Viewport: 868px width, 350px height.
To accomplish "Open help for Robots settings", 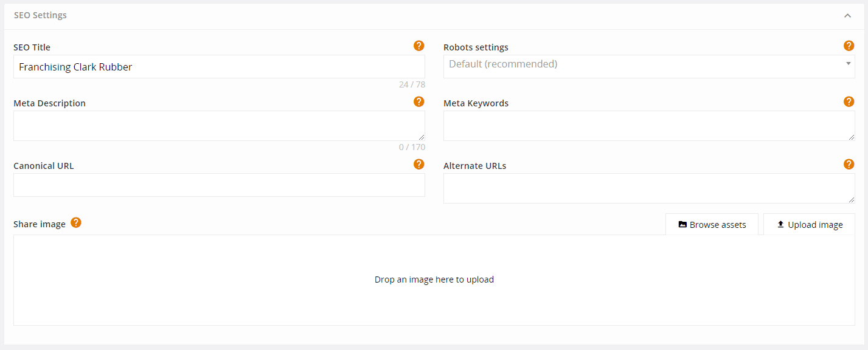I will 849,45.
